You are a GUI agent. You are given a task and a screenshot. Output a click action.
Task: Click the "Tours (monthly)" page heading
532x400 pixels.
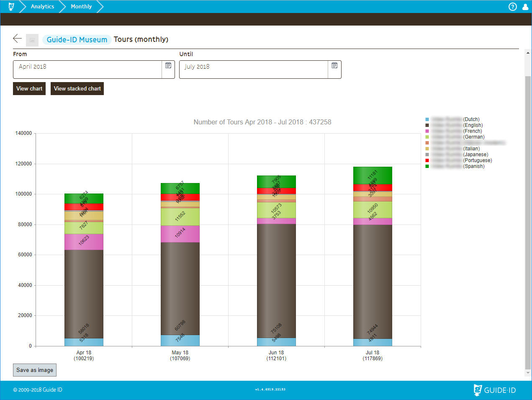(x=141, y=39)
